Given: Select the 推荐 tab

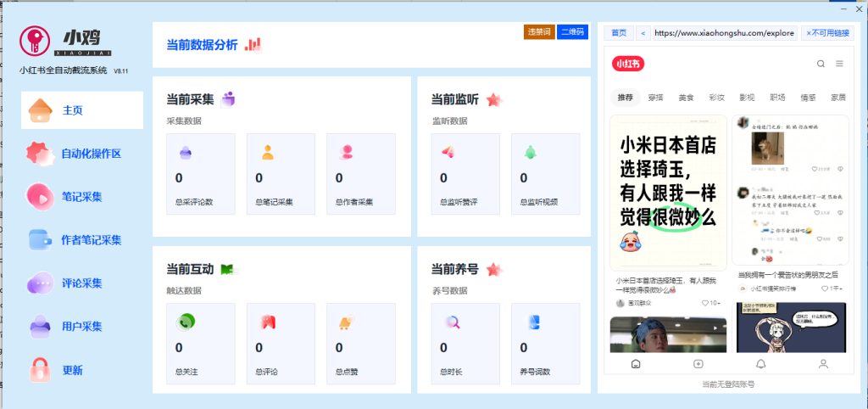Looking at the screenshot, I should [x=626, y=98].
